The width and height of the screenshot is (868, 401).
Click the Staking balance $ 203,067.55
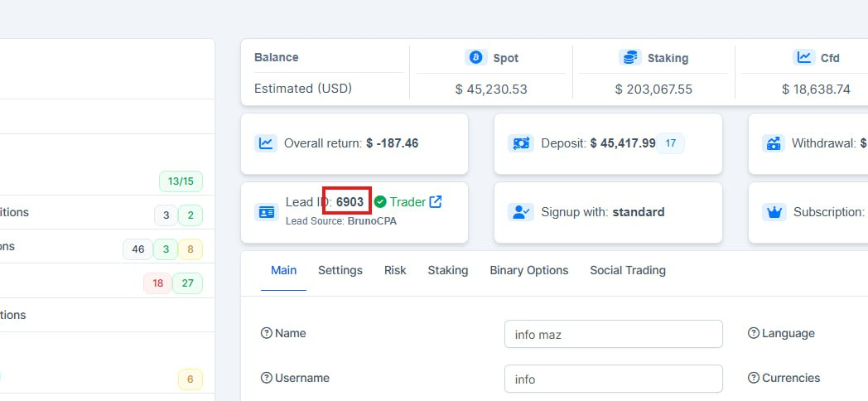[x=653, y=89]
